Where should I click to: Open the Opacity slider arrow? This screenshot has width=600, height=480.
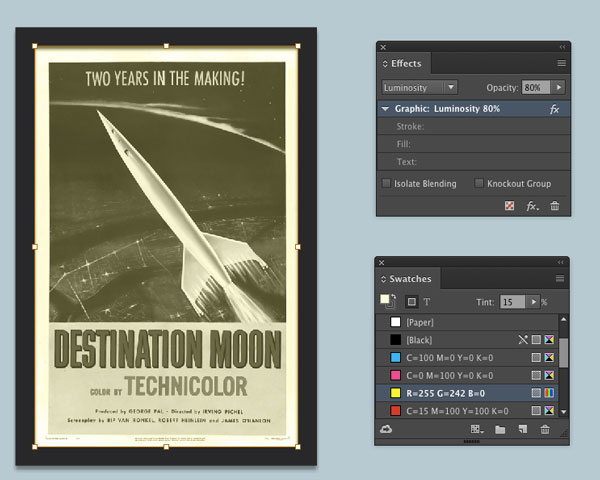[559, 87]
